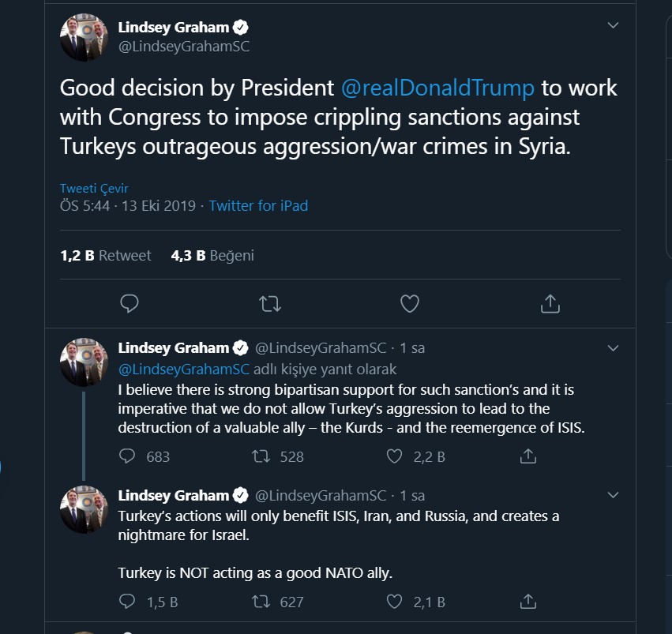Share the main sanctions tweet
The height and width of the screenshot is (634, 672).
(550, 303)
